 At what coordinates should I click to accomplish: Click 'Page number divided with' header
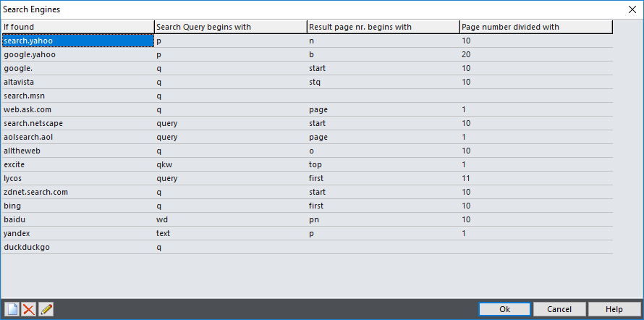[x=536, y=27]
